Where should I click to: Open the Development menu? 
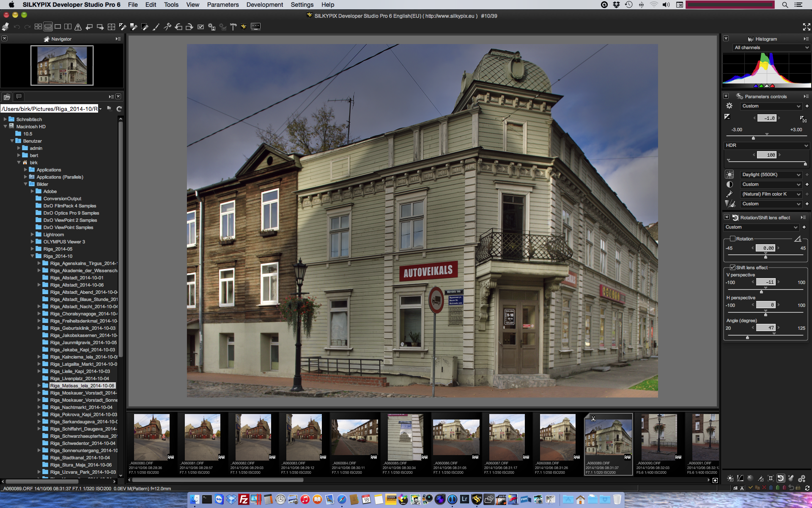[264, 5]
